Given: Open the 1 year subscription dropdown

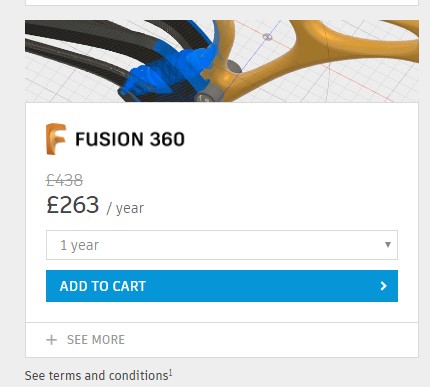Looking at the screenshot, I should pyautogui.click(x=222, y=245).
